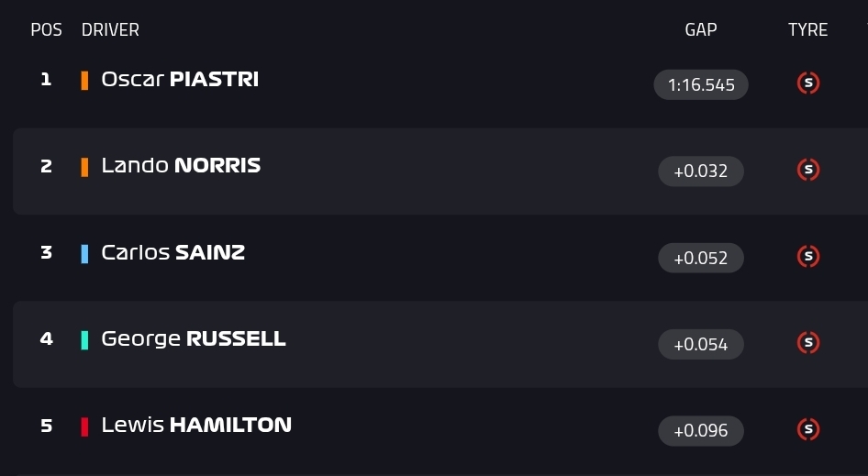The image size is (868, 476).
Task: Click Piastri's soft tyre icon
Action: click(808, 83)
